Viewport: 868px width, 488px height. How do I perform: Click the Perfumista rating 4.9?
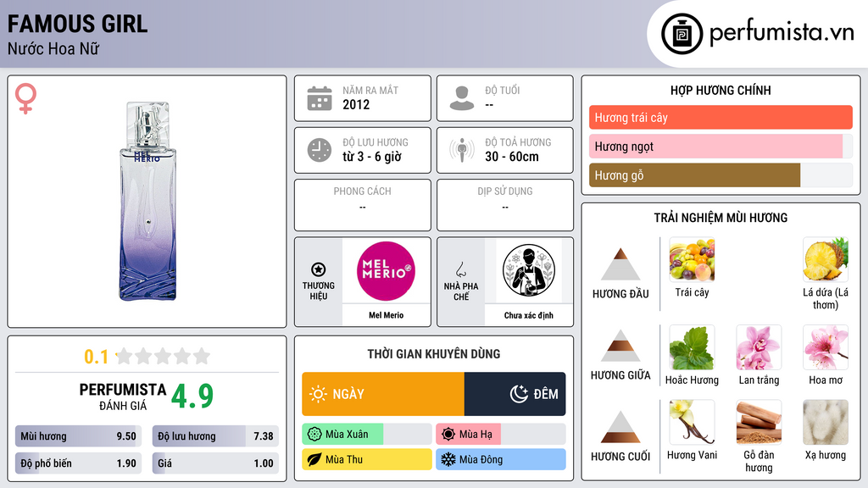192,396
